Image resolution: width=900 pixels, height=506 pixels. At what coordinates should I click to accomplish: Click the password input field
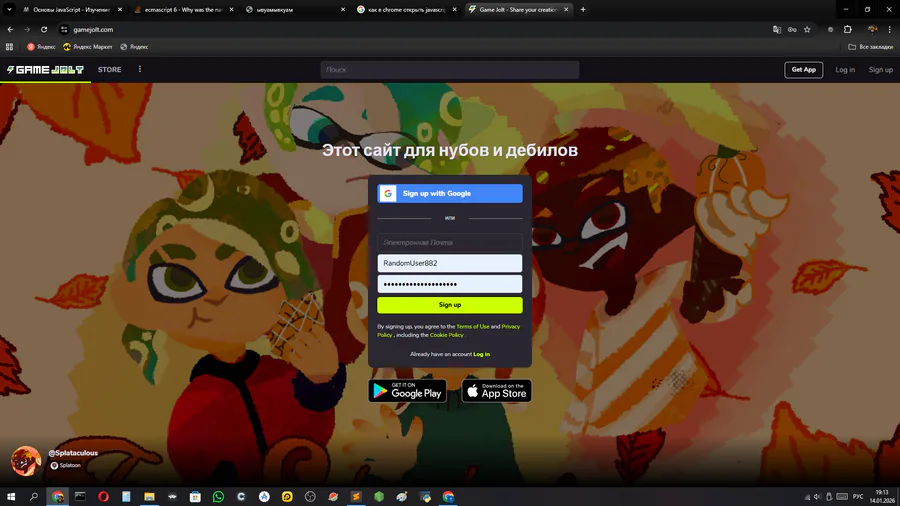(449, 284)
